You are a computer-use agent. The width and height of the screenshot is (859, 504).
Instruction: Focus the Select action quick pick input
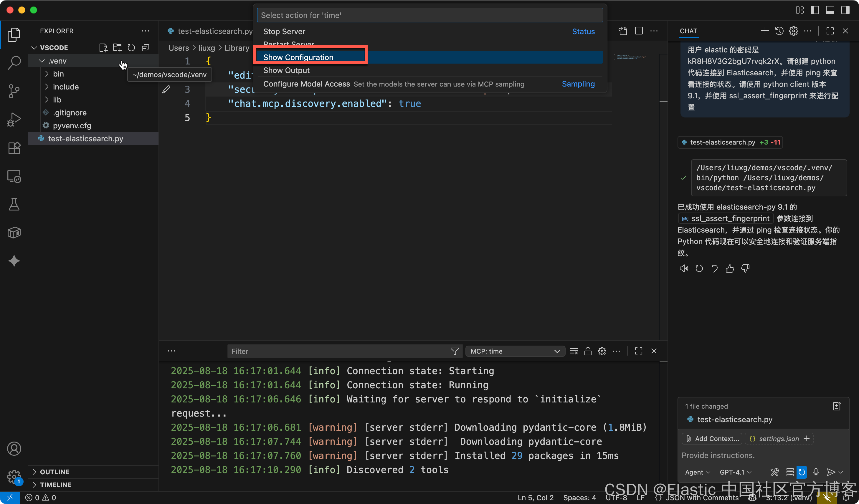(429, 15)
